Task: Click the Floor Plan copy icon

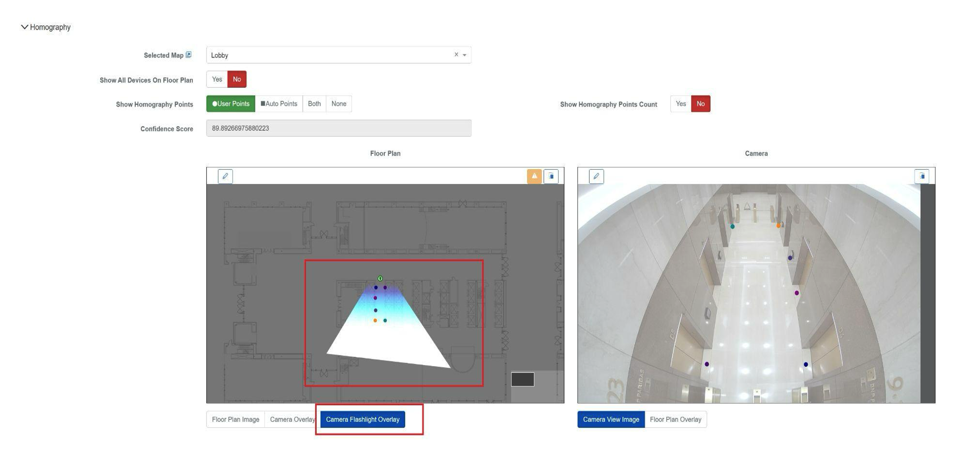Action: pos(551,176)
